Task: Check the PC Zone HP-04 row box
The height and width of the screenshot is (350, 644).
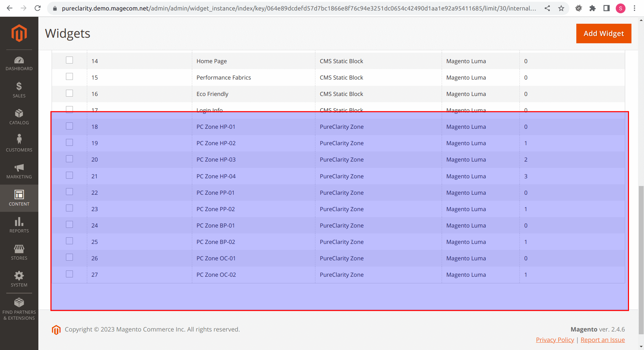Action: coord(69,175)
